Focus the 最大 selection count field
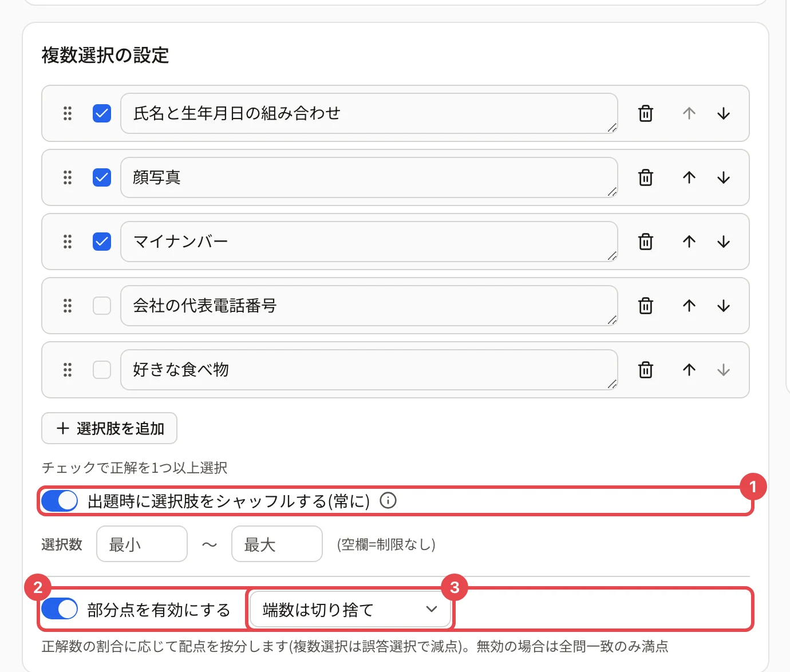790x672 pixels. click(x=277, y=544)
